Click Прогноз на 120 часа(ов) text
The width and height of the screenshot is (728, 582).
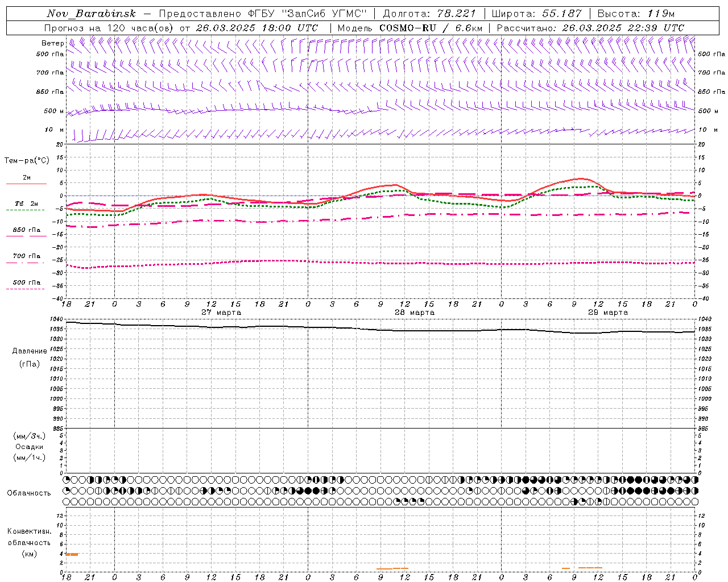tap(109, 28)
